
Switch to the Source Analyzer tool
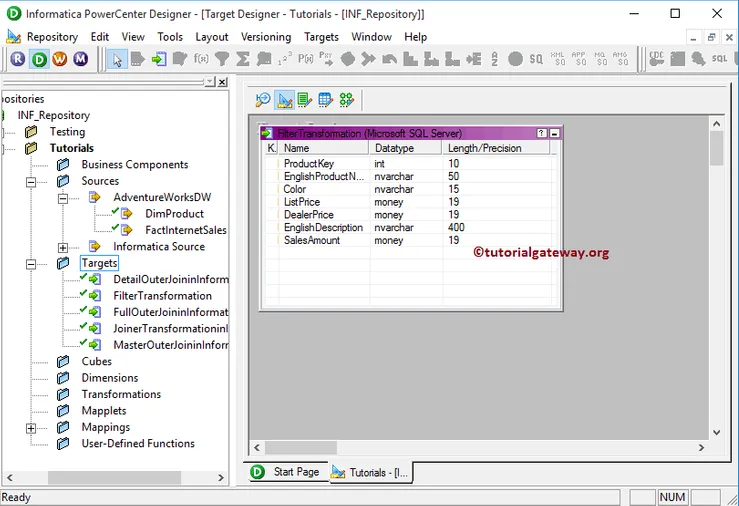(x=262, y=100)
